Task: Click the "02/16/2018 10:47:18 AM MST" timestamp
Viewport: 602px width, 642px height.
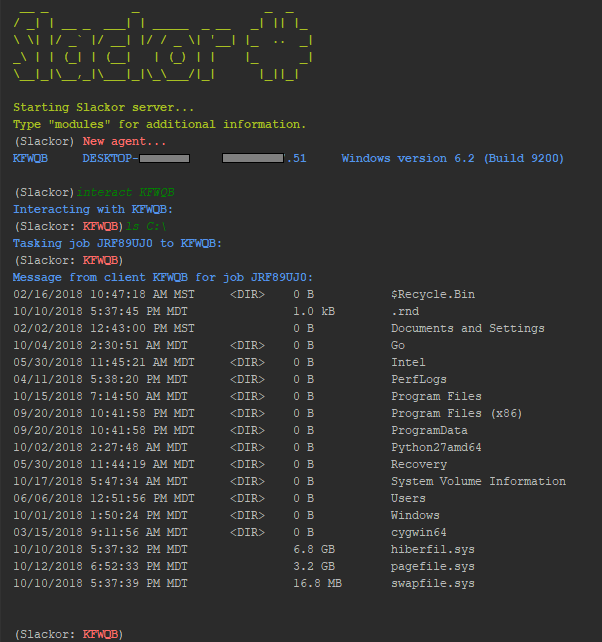Action: 104,294
